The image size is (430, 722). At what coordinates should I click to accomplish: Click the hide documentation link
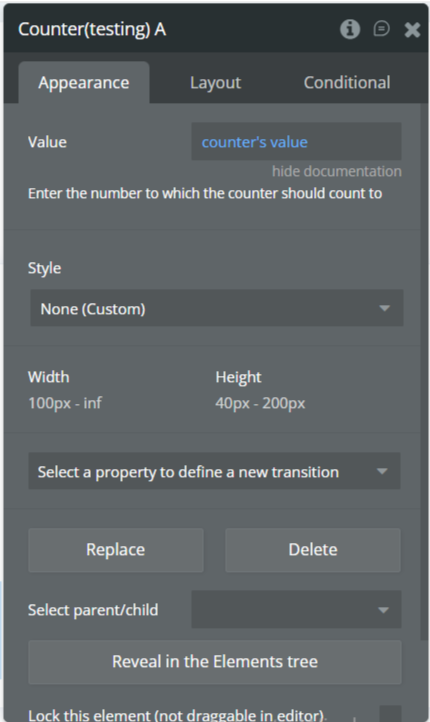click(x=337, y=171)
